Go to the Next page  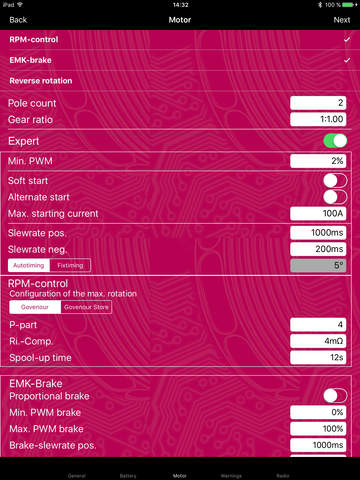342,20
